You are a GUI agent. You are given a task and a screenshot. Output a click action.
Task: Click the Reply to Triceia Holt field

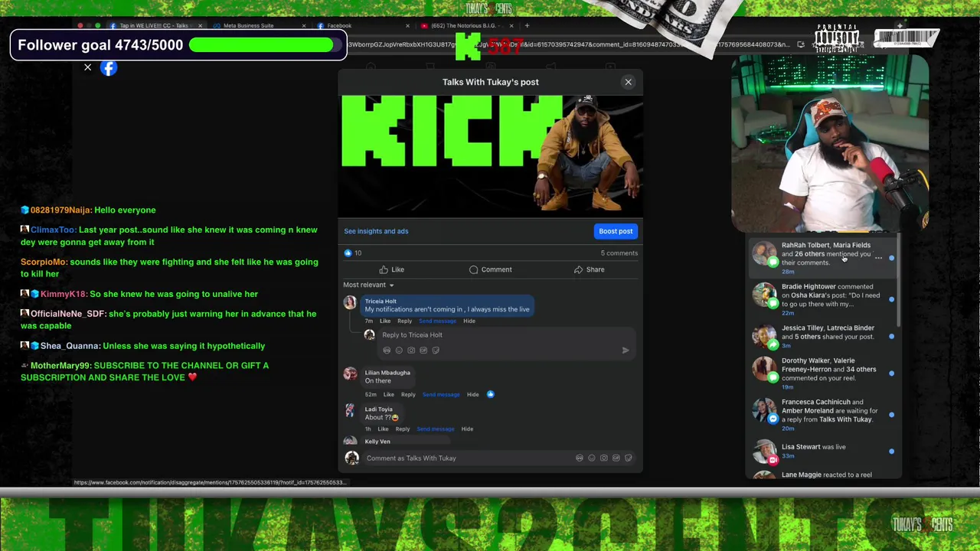point(505,335)
